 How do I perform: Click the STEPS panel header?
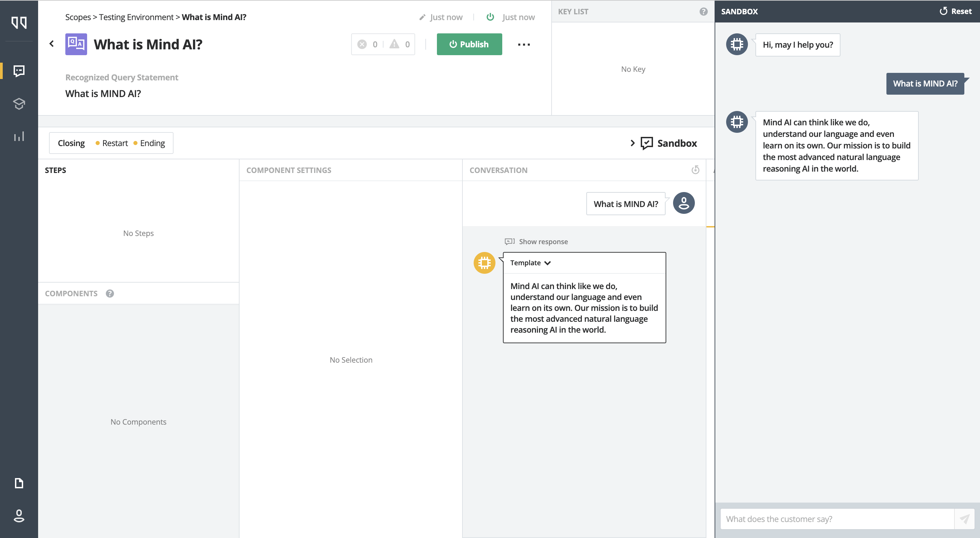coord(55,170)
